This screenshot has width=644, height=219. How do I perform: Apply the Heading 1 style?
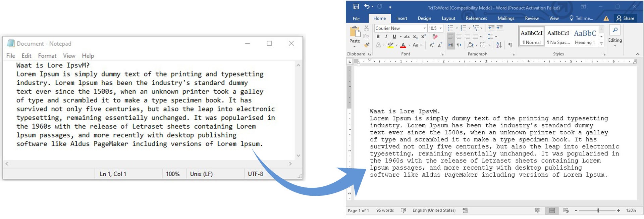(585, 36)
